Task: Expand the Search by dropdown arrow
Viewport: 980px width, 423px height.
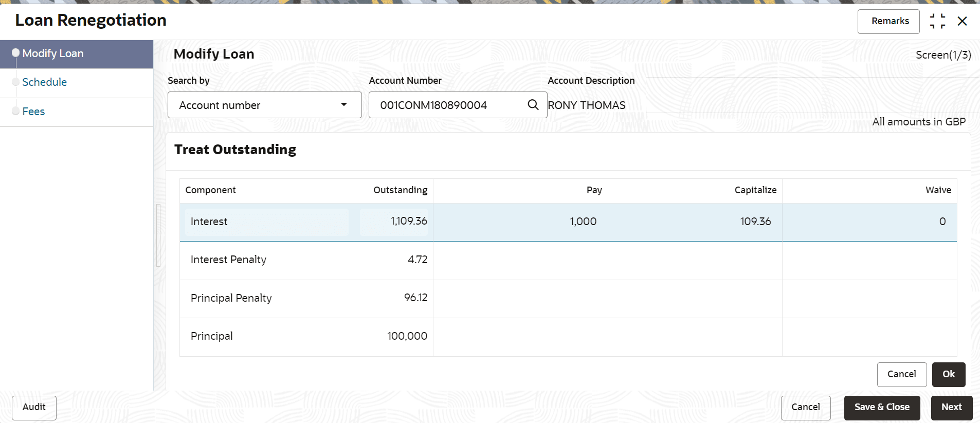Action: (x=344, y=105)
